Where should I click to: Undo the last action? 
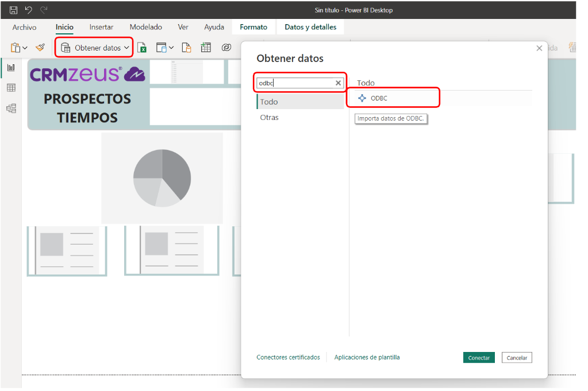(x=29, y=10)
